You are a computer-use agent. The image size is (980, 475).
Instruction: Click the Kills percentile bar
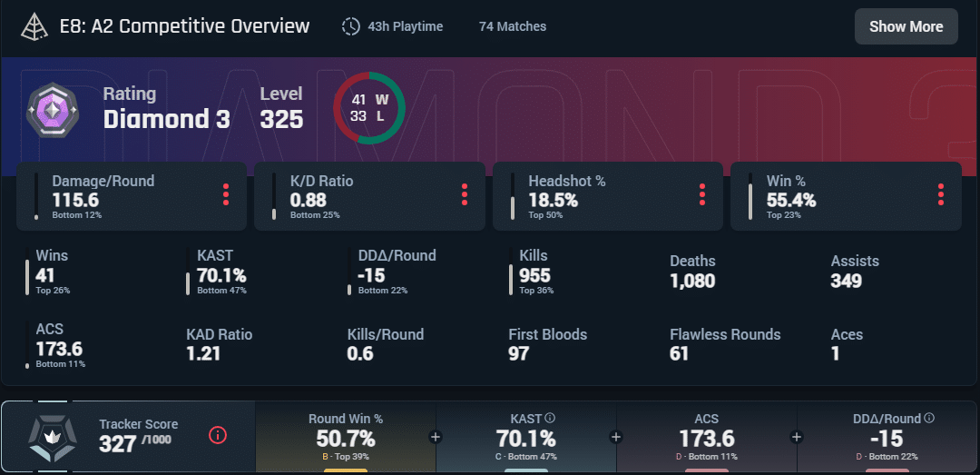511,271
